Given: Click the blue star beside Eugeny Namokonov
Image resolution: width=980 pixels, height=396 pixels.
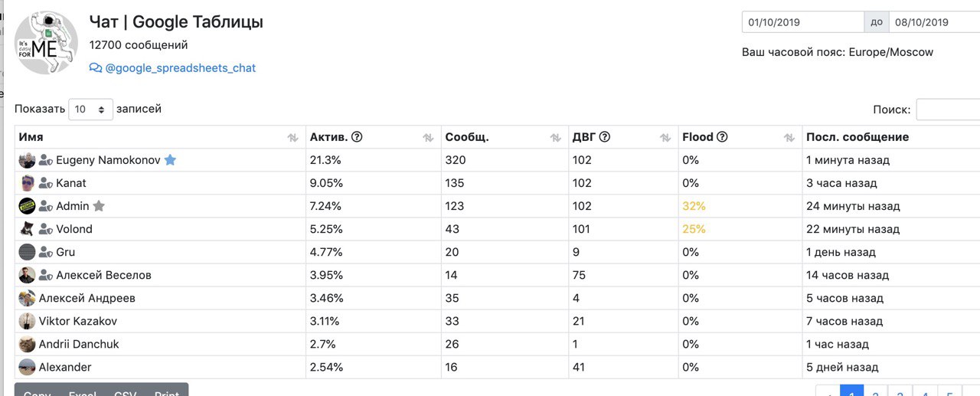Looking at the screenshot, I should pos(170,160).
